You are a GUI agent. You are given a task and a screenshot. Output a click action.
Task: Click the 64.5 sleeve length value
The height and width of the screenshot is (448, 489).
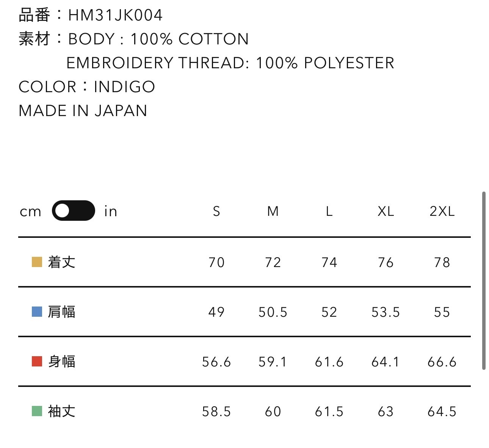[x=442, y=412]
